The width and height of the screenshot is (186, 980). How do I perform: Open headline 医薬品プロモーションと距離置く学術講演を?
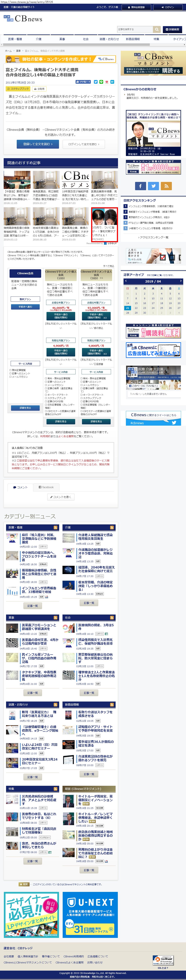click(39, 627)
